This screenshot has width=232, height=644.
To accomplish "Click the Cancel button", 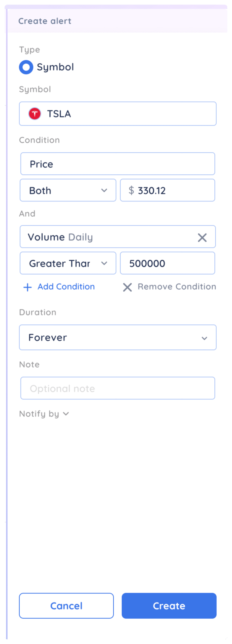I will tap(66, 606).
